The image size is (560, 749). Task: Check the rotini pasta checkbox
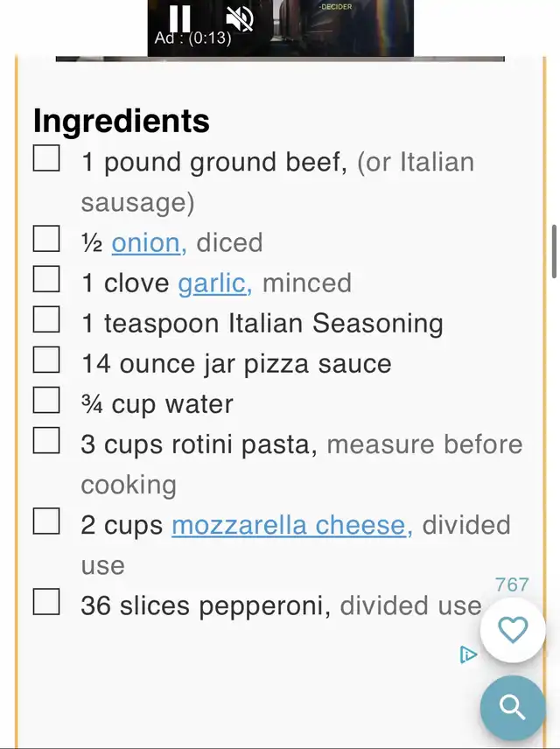[x=46, y=440]
